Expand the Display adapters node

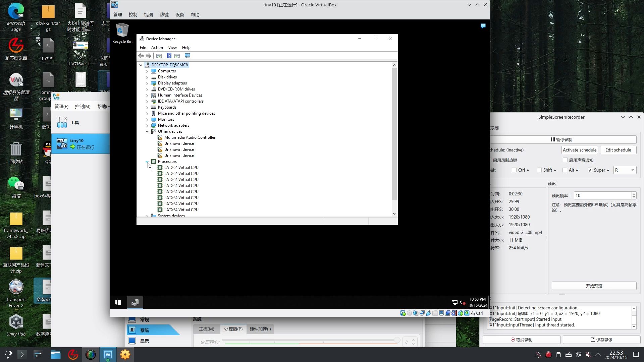click(147, 83)
